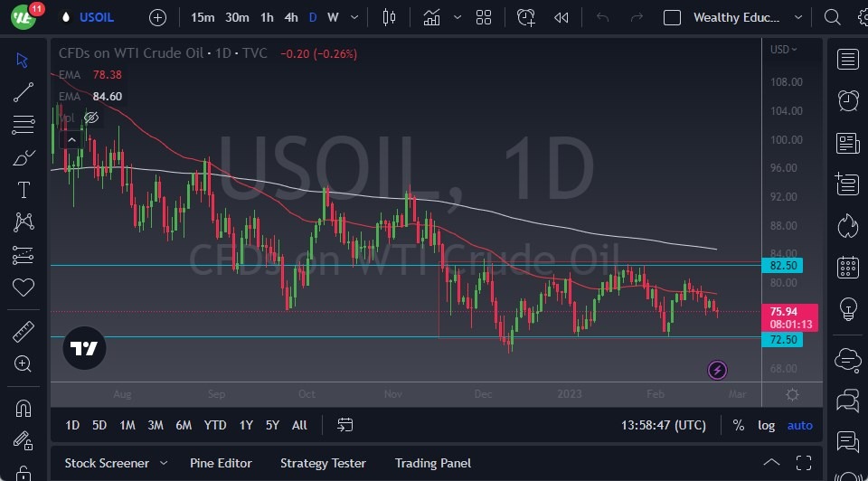The image size is (868, 481).
Task: Select the trend line drawing tool
Action: click(24, 91)
